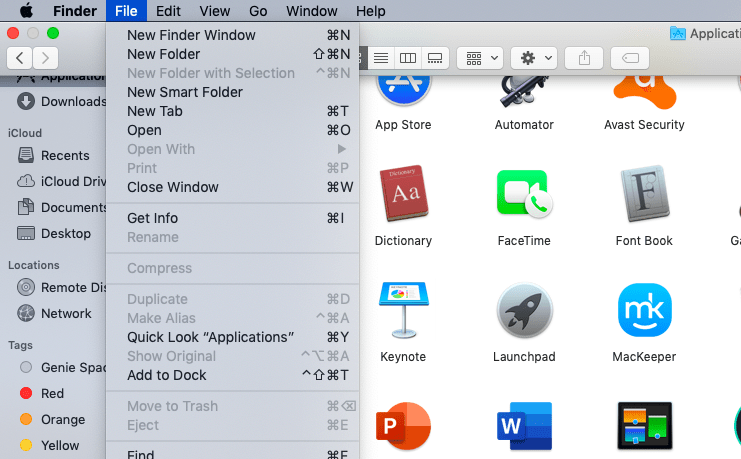Click the Documents sidebar icon

click(x=26, y=207)
